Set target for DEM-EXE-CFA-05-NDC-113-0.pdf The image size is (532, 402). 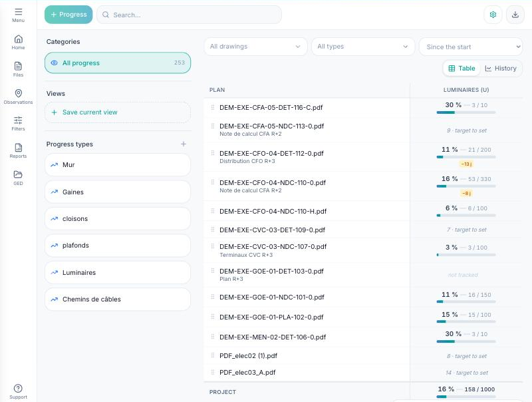pos(467,130)
